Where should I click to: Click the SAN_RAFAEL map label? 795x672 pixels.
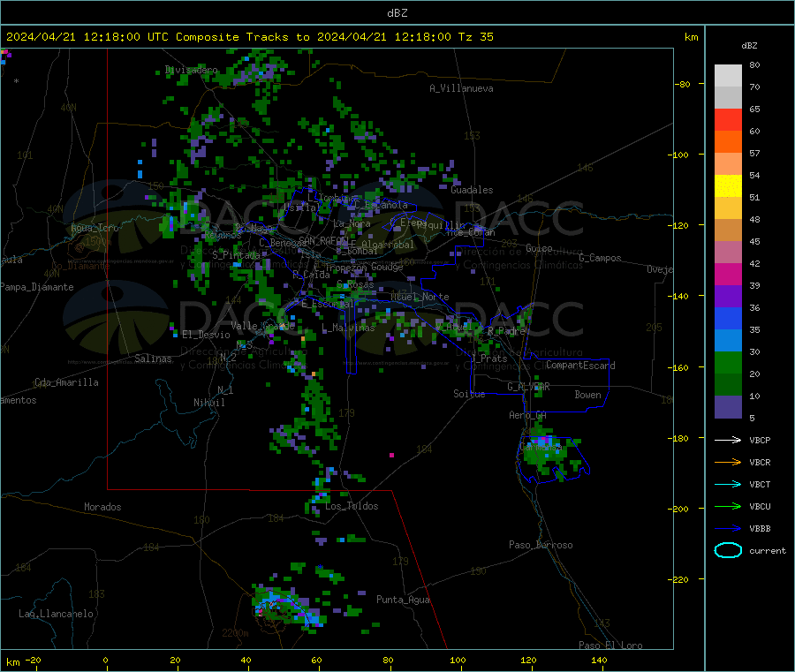323,240
